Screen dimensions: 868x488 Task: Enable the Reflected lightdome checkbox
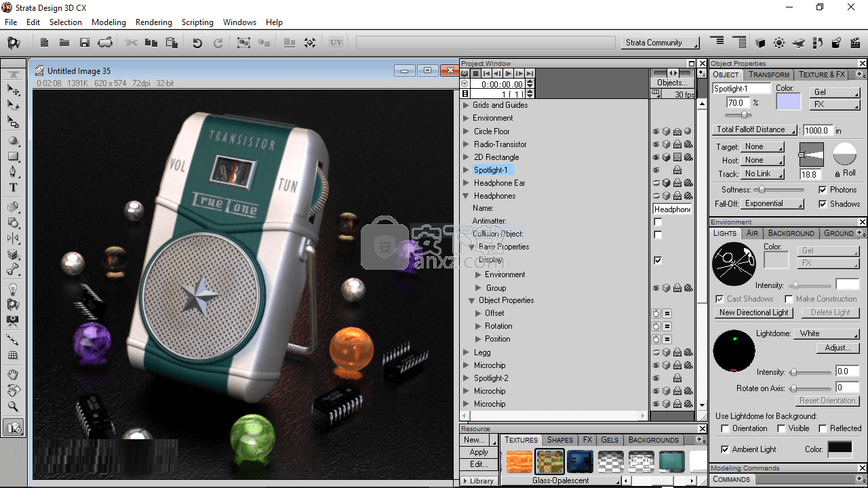click(x=823, y=428)
